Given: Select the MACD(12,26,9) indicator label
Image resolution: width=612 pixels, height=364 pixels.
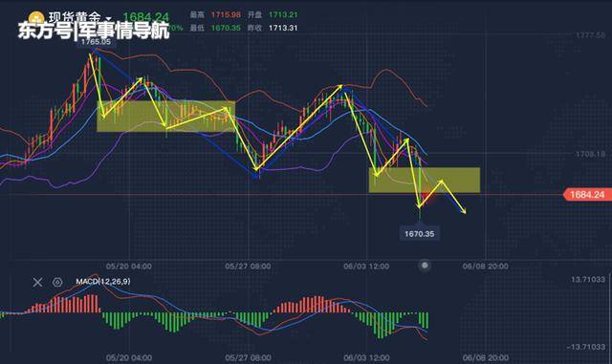Looking at the screenshot, I should [103, 281].
